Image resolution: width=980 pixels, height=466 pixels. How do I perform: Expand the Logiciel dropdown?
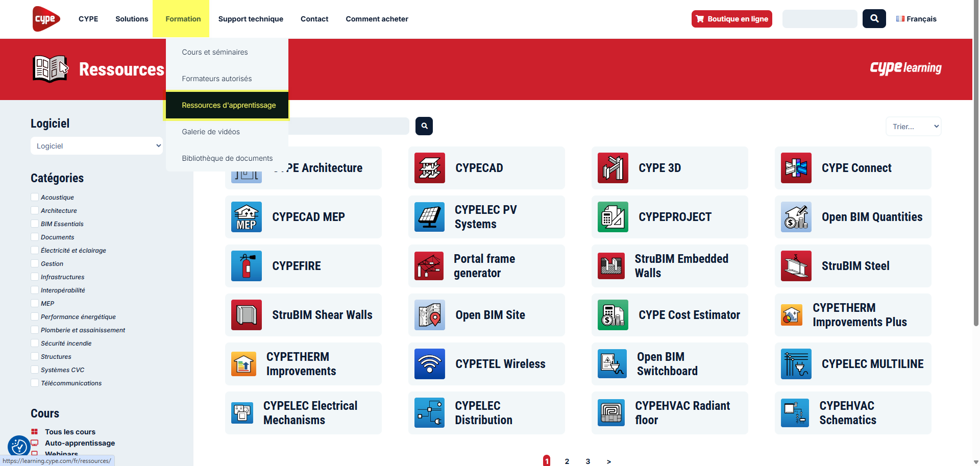pyautogui.click(x=96, y=146)
